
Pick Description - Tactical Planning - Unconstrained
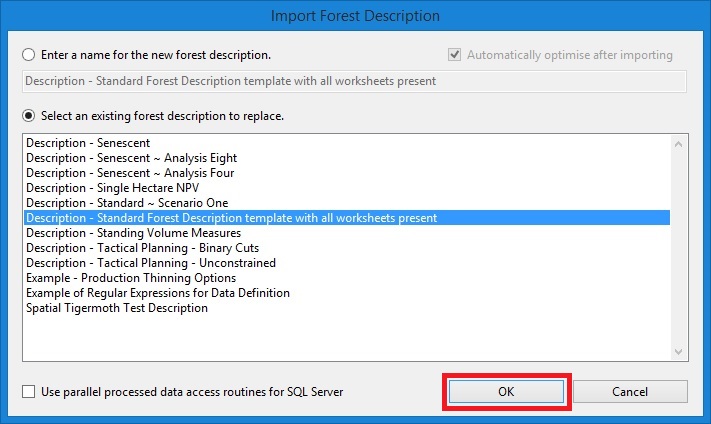[347, 263]
